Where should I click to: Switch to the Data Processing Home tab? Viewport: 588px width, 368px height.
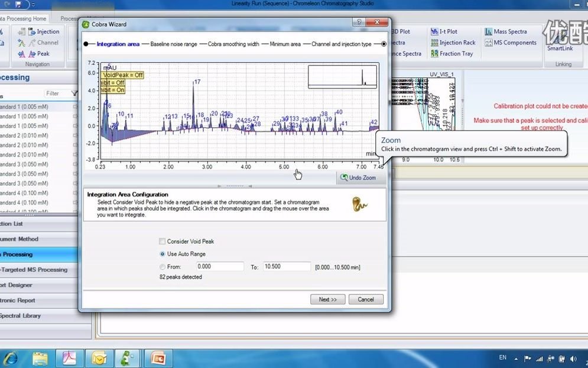23,18
